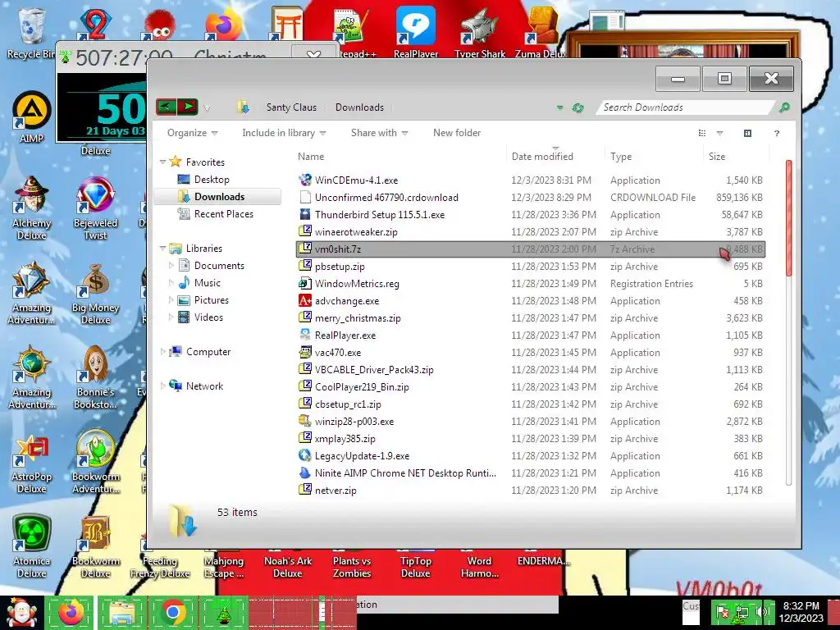Select Videos library in sidebar
Screen dimensions: 840x630
208,317
